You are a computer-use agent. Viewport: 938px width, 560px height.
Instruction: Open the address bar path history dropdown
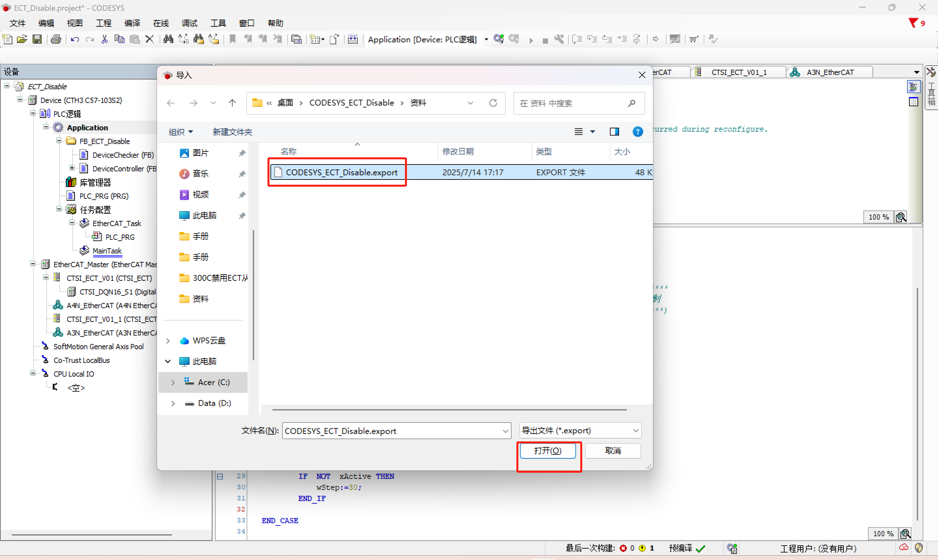[x=470, y=103]
